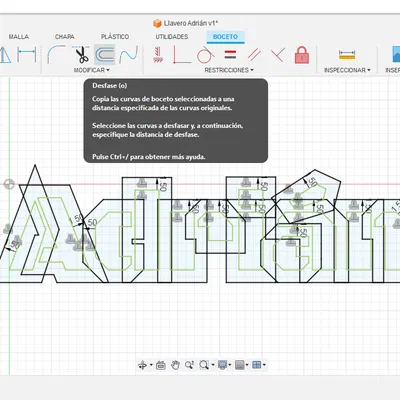Switch to the MALLA tab
Image resolution: width=400 pixels, height=400 pixels.
(19, 37)
